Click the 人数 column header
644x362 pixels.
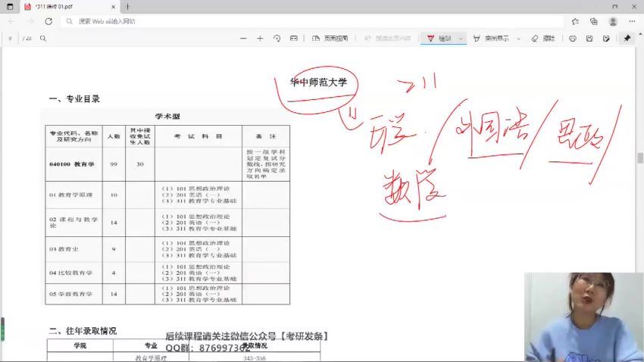click(114, 136)
